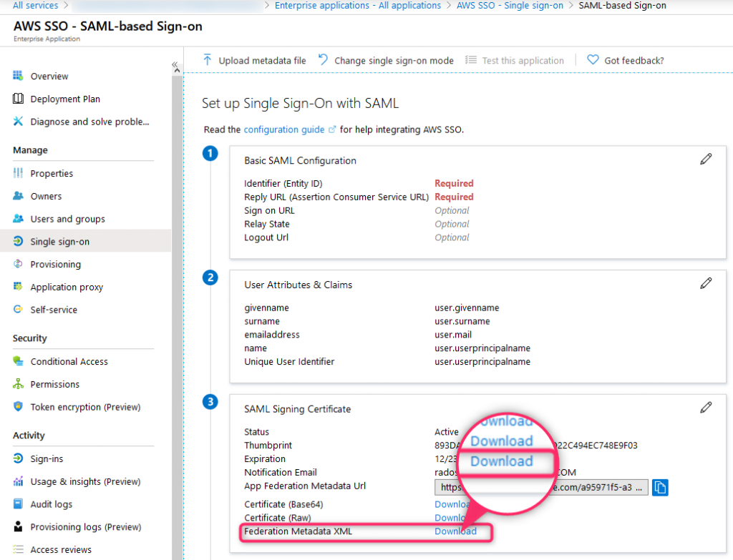
Task: Click the Users and groups icon
Action: [18, 219]
